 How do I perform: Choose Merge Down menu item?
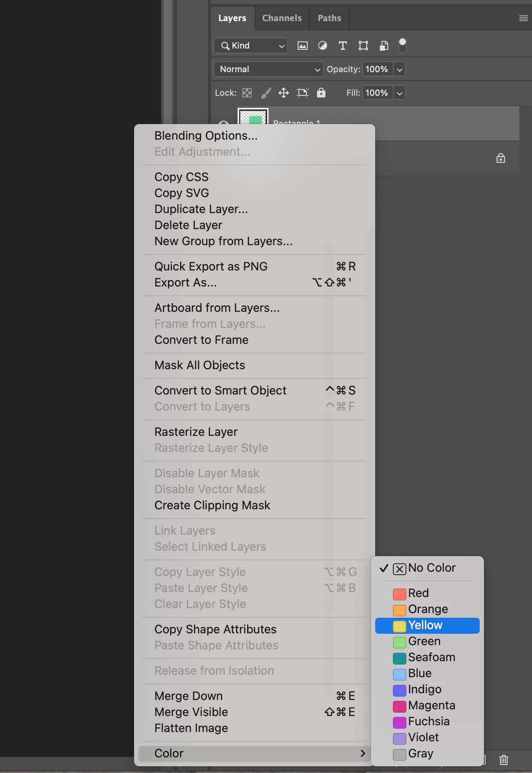[255, 696]
